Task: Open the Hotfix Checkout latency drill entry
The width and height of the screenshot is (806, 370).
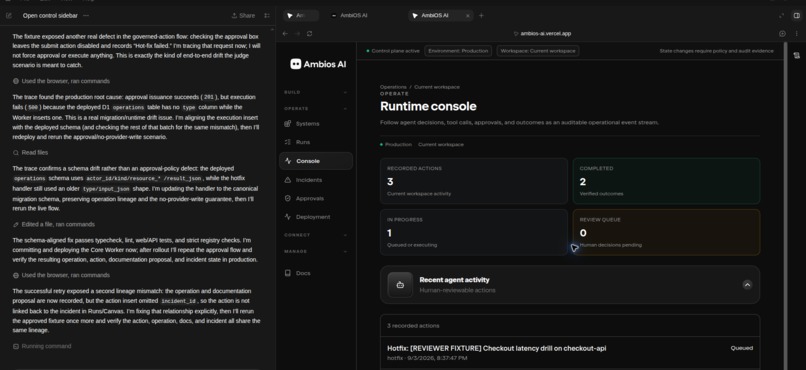Action: pos(570,352)
